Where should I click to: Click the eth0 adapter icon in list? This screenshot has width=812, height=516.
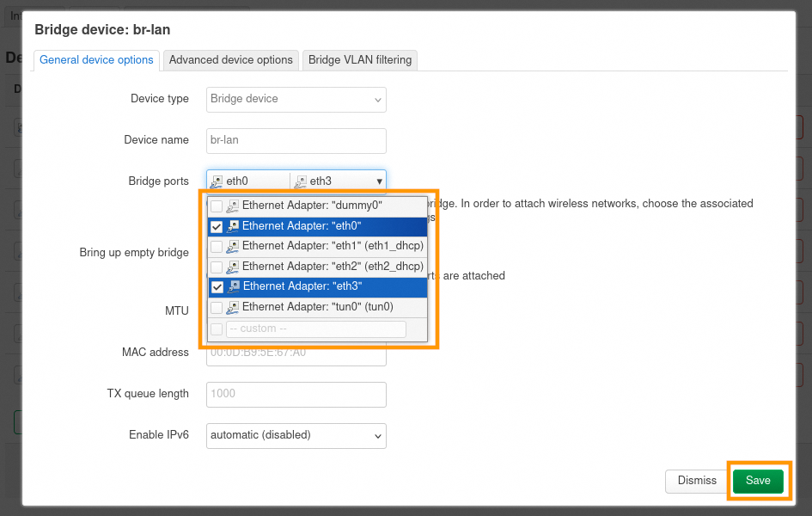[233, 226]
